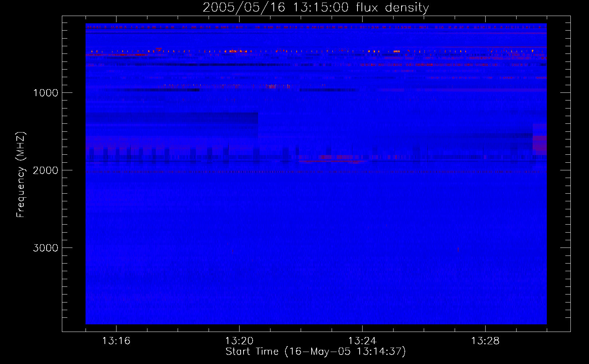
Task: Click the 2000 frequency tick label
Action: 46,170
